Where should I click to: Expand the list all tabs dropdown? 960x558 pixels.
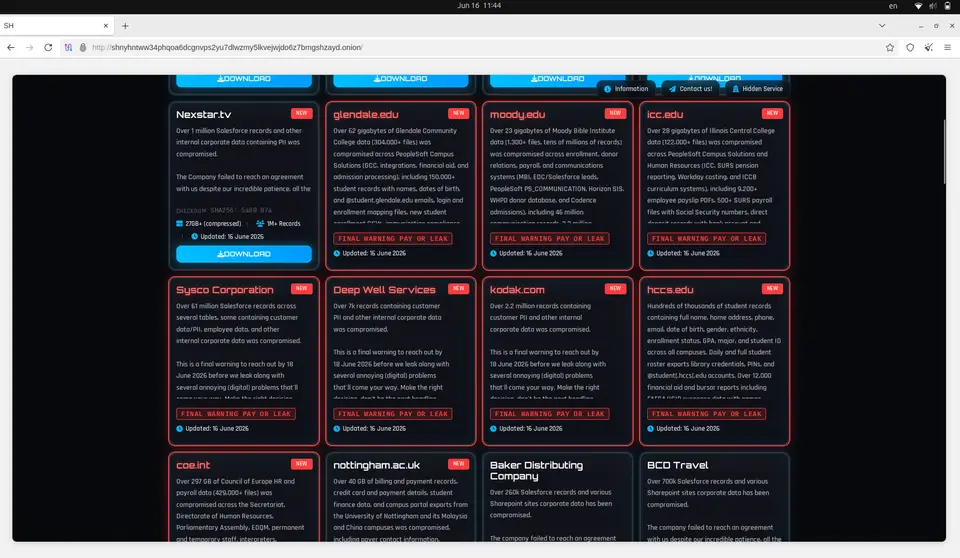point(882,26)
